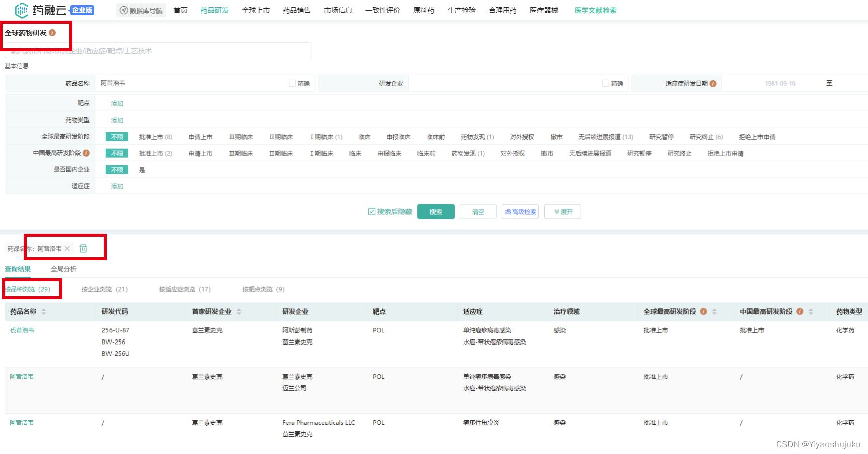
Task: Click the 药品名称 input with 阿昔洛韦
Action: 191,83
